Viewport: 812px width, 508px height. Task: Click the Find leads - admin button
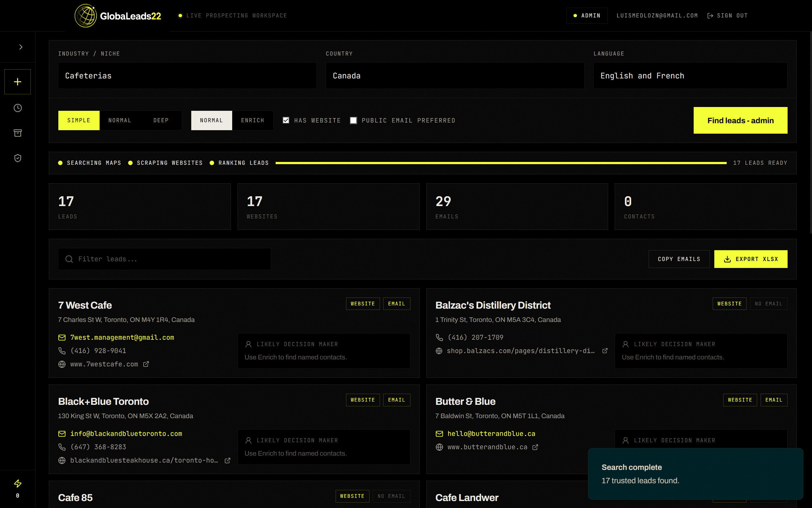pos(741,120)
